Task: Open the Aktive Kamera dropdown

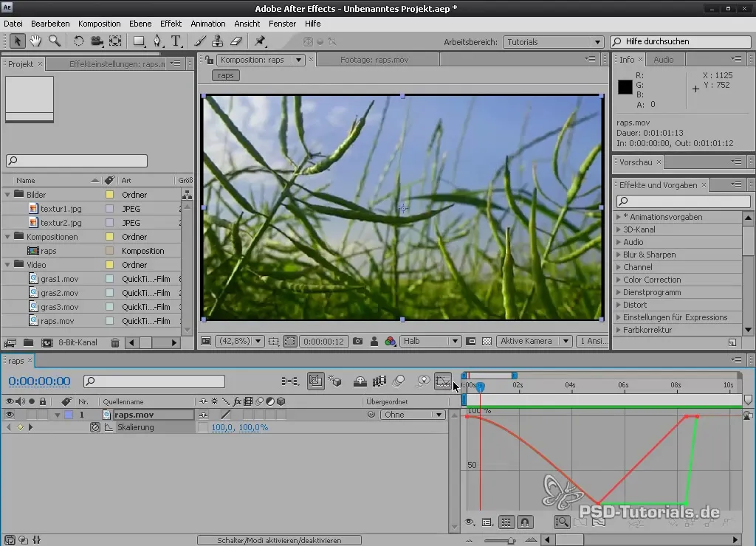Action: pos(535,341)
